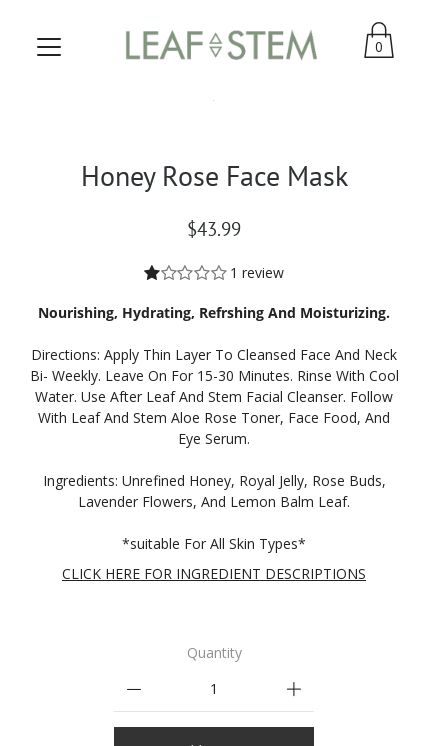
Task: Click the fifth empty rating star
Action: coord(219,273)
